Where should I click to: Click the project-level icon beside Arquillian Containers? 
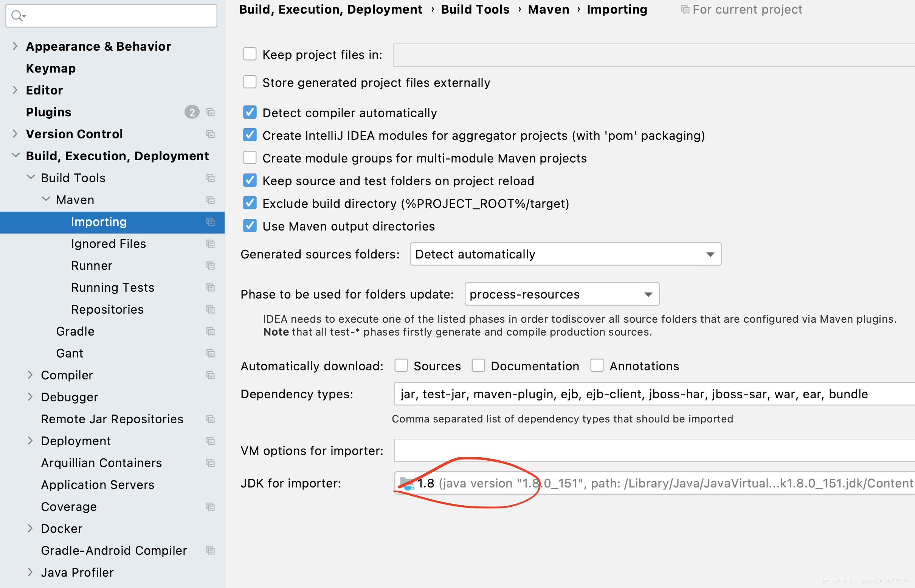click(211, 463)
